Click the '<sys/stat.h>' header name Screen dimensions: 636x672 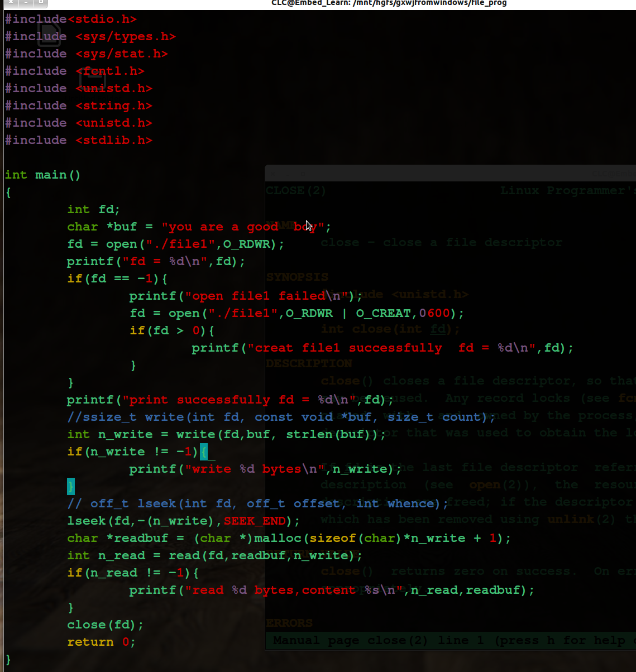pyautogui.click(x=122, y=54)
